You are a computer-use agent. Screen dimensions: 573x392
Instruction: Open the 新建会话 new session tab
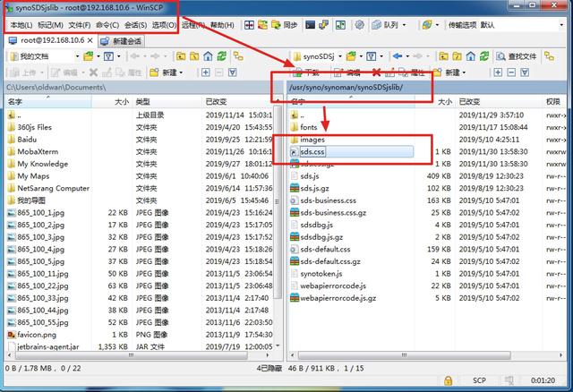[122, 41]
